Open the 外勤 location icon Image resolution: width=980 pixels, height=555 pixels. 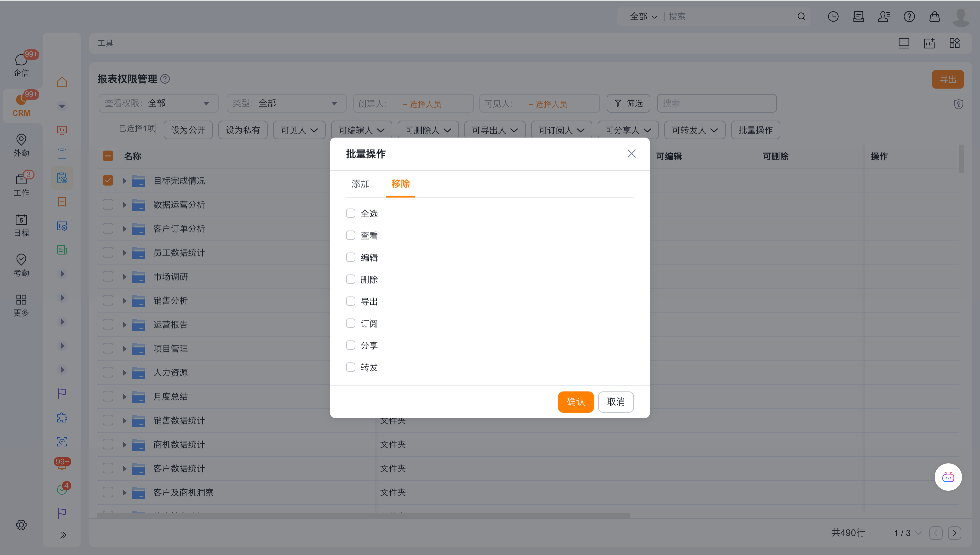click(x=21, y=140)
